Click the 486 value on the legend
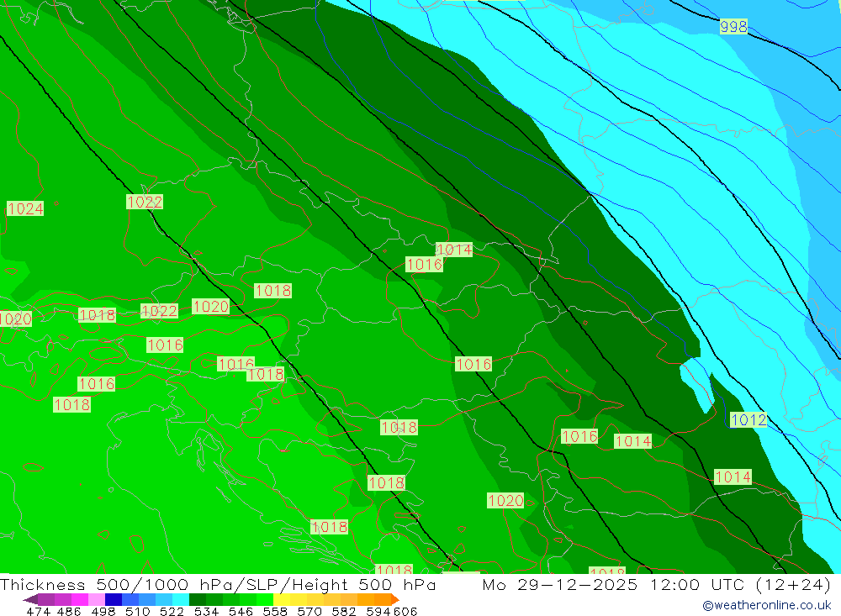This screenshot has width=841, height=616. 69,611
